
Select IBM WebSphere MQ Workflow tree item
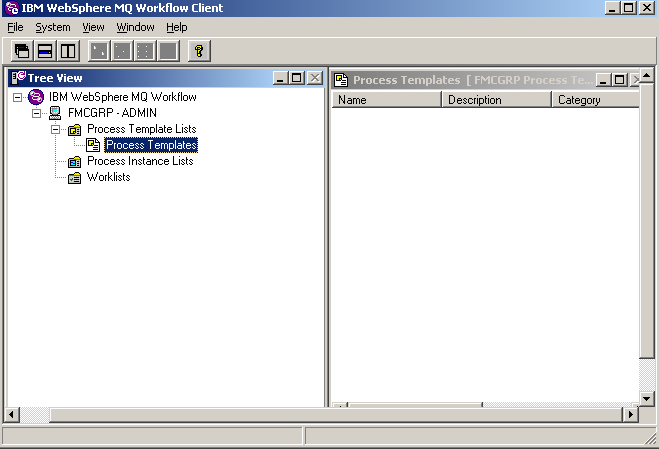(123, 97)
